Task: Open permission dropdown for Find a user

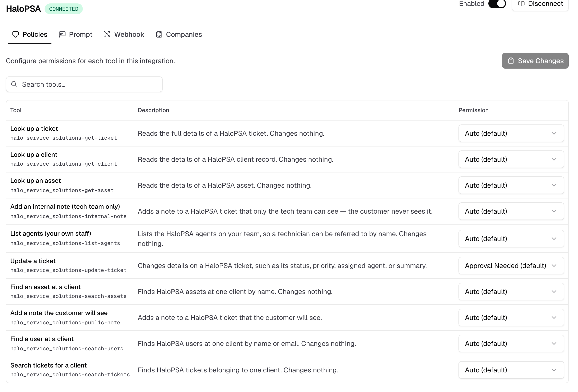Action: (511, 343)
